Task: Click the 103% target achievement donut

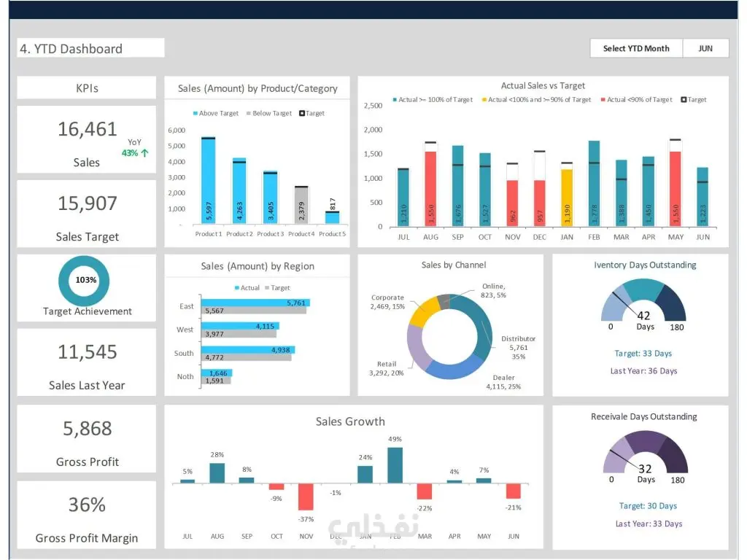Action: click(84, 281)
